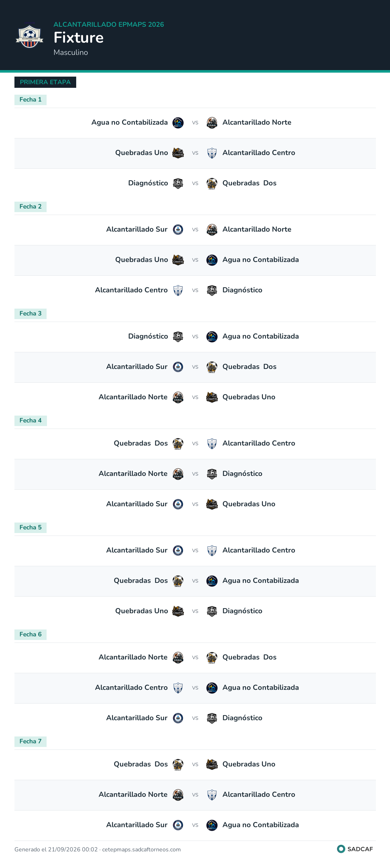Viewport: 390px width, 868px height.
Task: Click Quebradas Uno UMCO crest in Fecha 1
Action: tap(178, 153)
